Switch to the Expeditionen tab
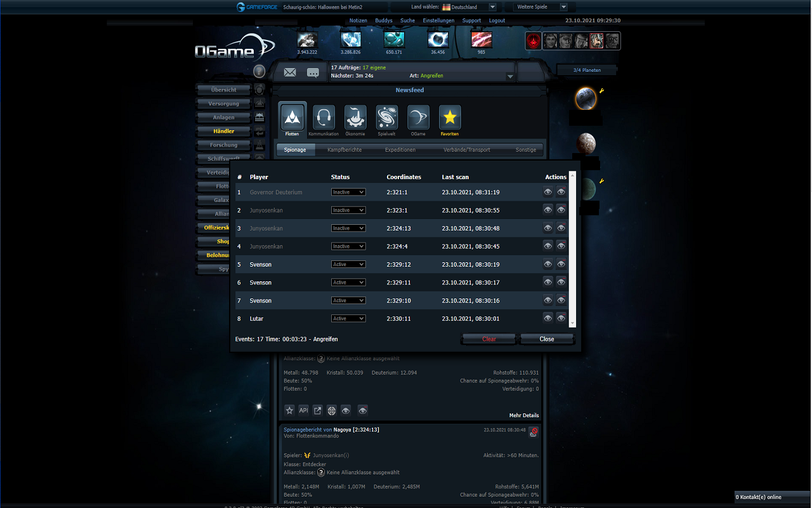Screen dimensions: 812x508 (400, 150)
